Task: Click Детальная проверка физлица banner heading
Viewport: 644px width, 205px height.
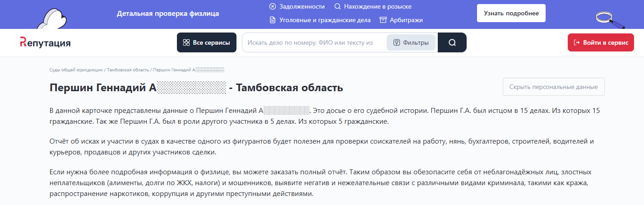Action: (168, 14)
